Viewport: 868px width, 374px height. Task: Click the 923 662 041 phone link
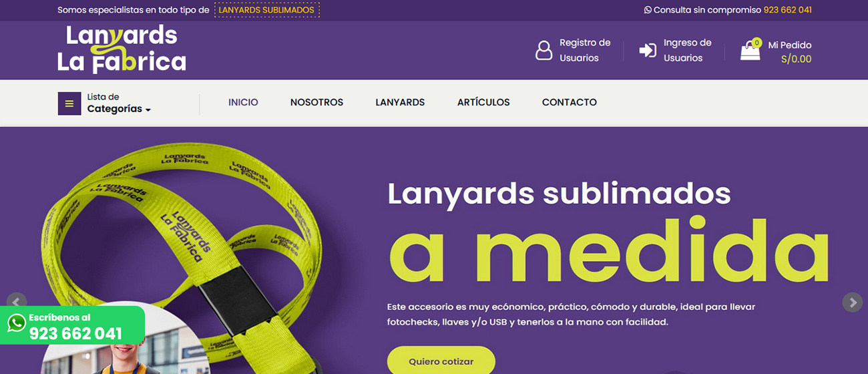788,10
